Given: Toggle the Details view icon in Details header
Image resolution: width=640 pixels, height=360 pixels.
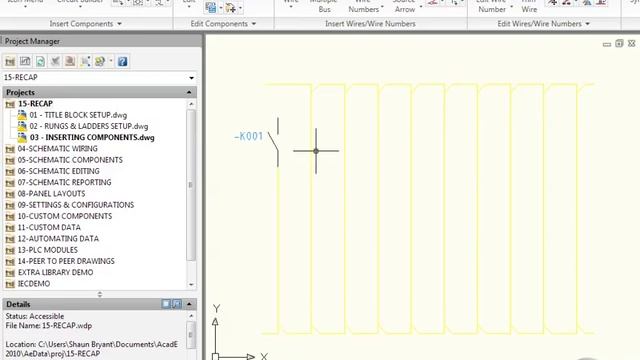Looking at the screenshot, I should (166, 304).
